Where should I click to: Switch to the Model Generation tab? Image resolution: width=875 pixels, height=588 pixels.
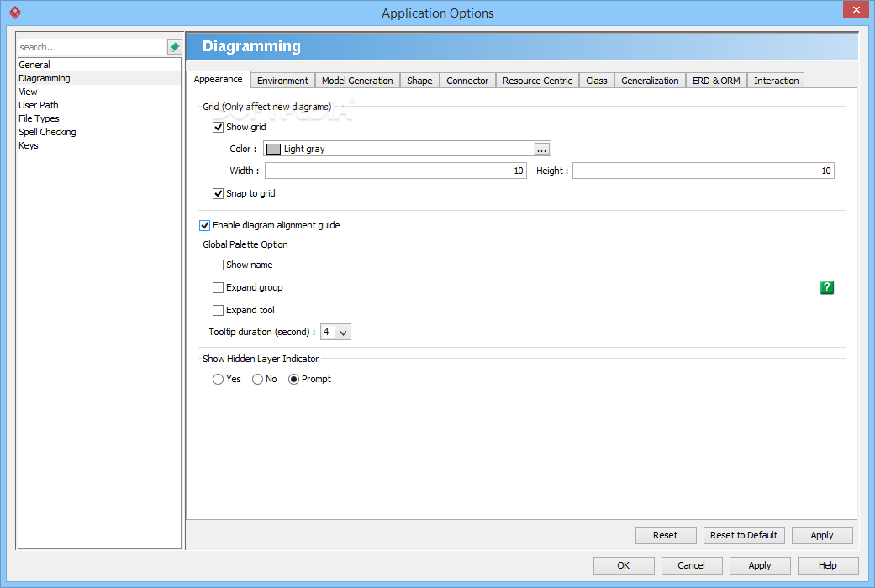357,81
